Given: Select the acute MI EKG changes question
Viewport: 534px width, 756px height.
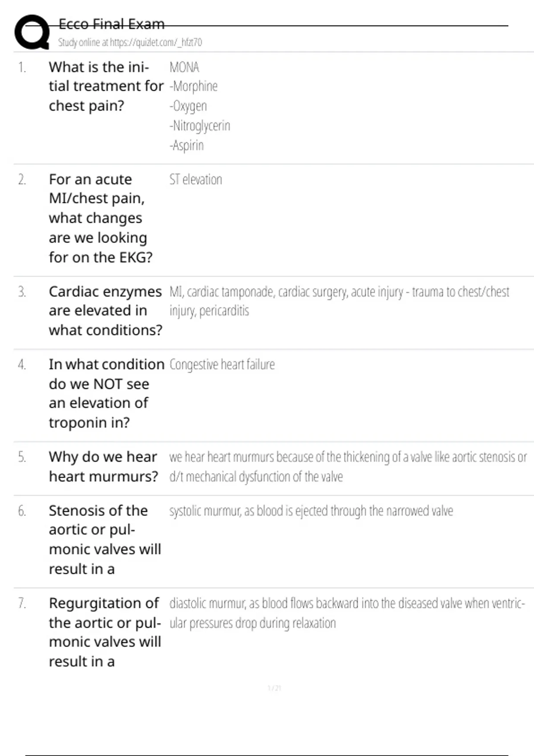Looking at the screenshot, I should [x=101, y=218].
